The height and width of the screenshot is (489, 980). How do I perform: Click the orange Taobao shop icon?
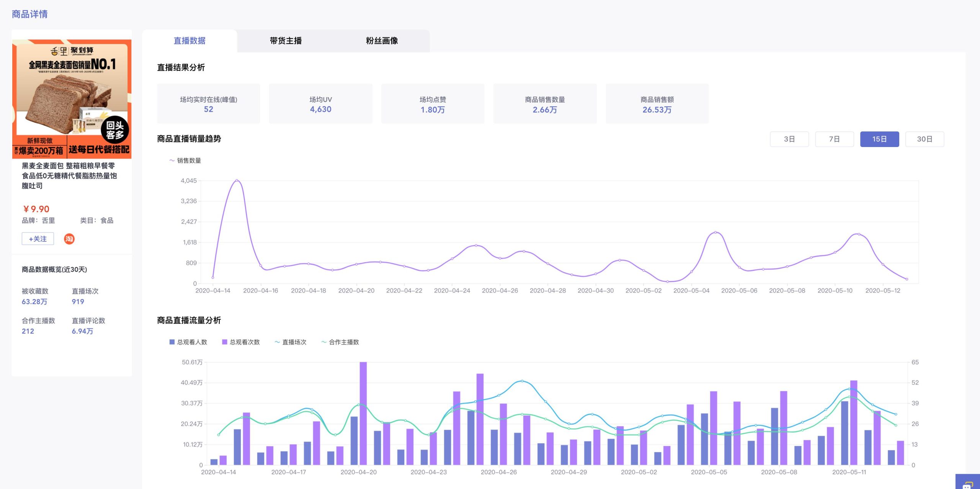tap(69, 239)
